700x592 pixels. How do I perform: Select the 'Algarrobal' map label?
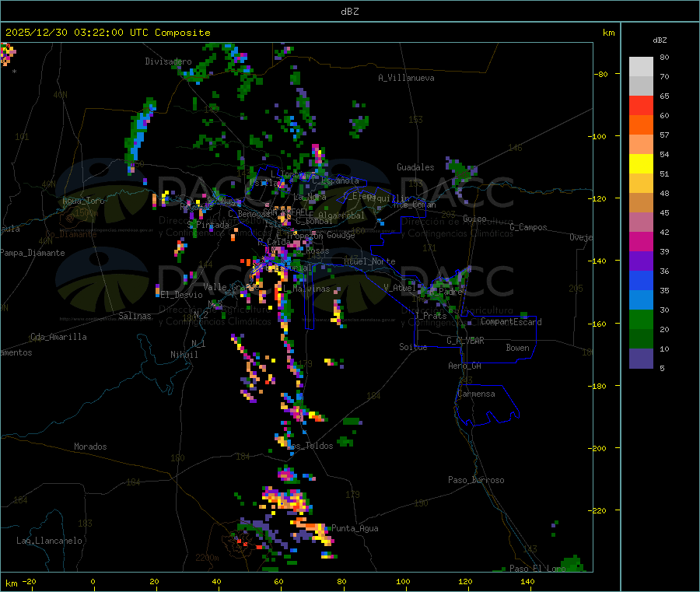[341, 215]
